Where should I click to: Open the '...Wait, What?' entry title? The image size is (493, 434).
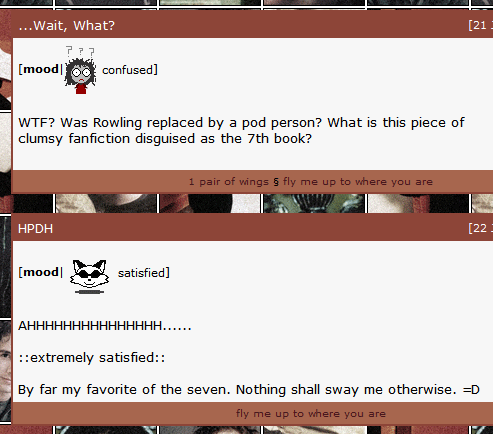pyautogui.click(x=66, y=26)
